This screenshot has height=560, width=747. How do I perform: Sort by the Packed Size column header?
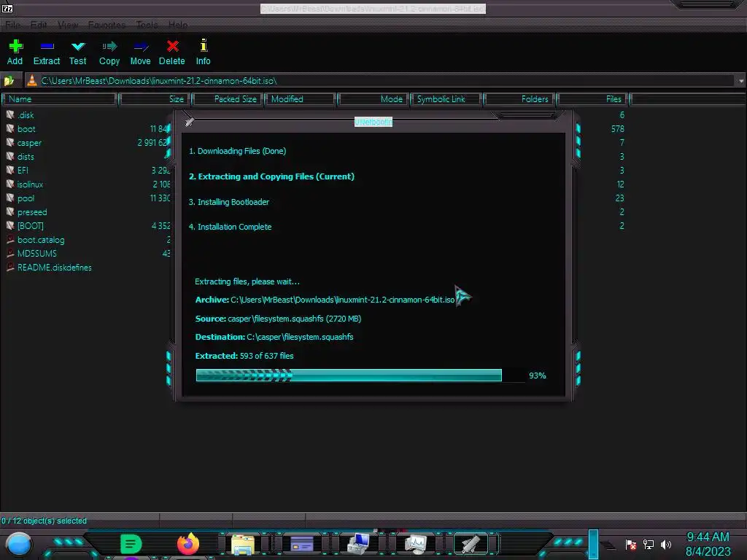click(x=228, y=99)
